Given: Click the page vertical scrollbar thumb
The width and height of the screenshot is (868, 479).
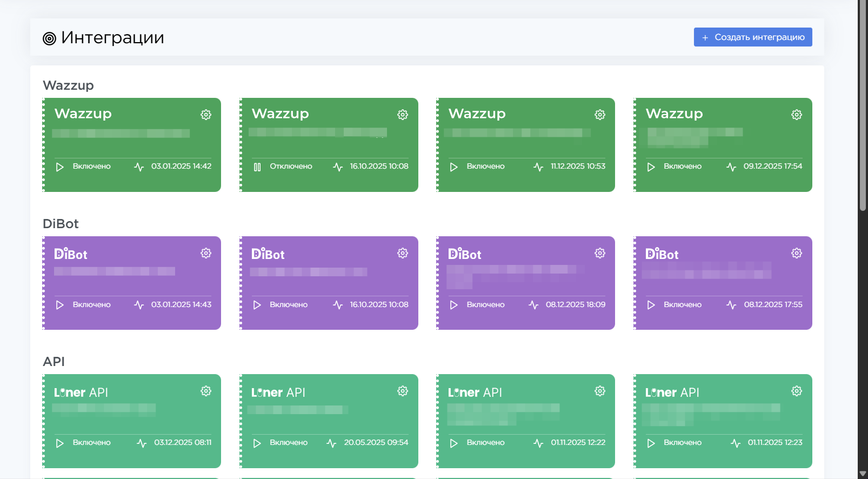Looking at the screenshot, I should coord(863,108).
